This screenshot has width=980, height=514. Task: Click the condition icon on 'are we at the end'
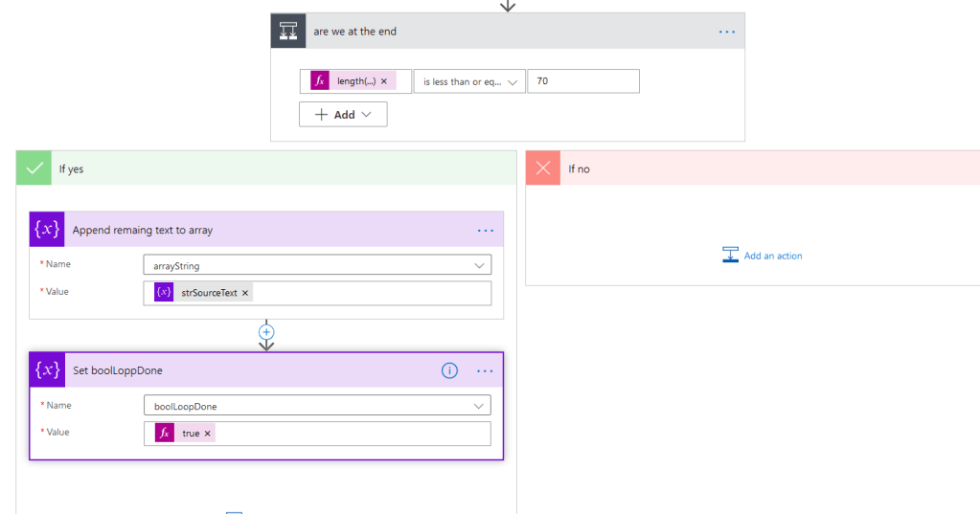[288, 32]
